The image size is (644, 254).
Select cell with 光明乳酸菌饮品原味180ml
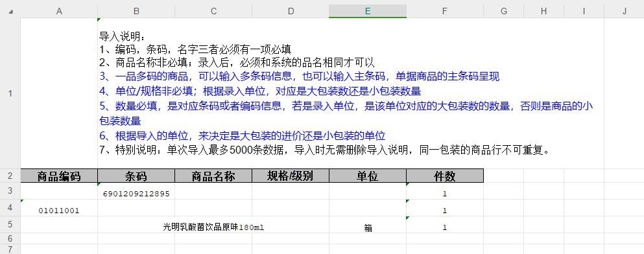(x=213, y=225)
